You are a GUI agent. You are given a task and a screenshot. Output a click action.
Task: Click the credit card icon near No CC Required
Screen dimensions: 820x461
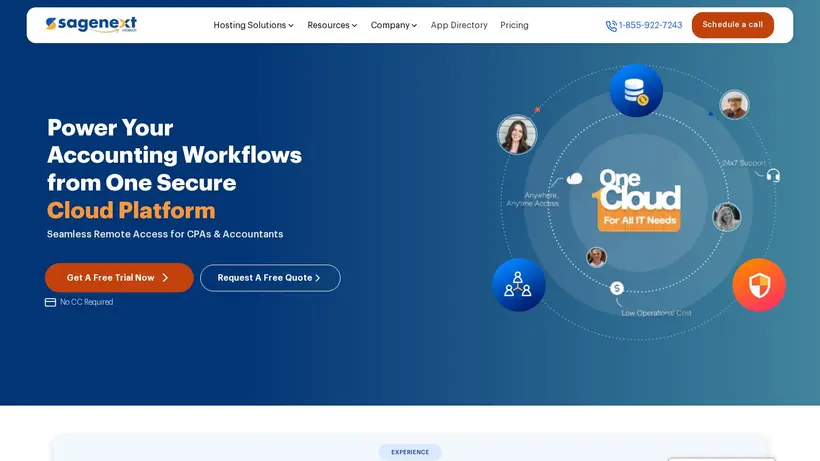pos(50,302)
